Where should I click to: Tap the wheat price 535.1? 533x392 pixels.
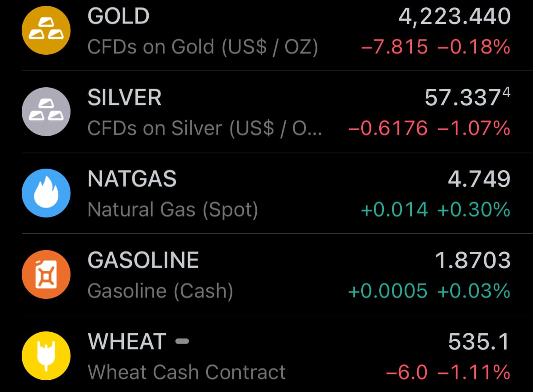coord(479,342)
